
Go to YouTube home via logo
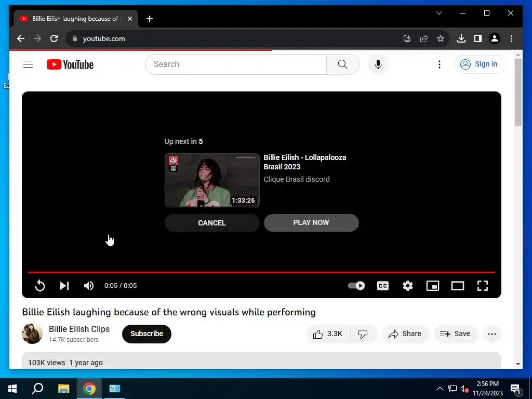click(x=70, y=64)
